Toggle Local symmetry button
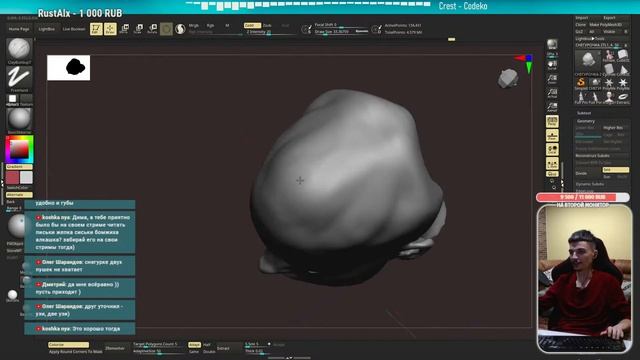Screen dimensions: 640x360 [552, 149]
